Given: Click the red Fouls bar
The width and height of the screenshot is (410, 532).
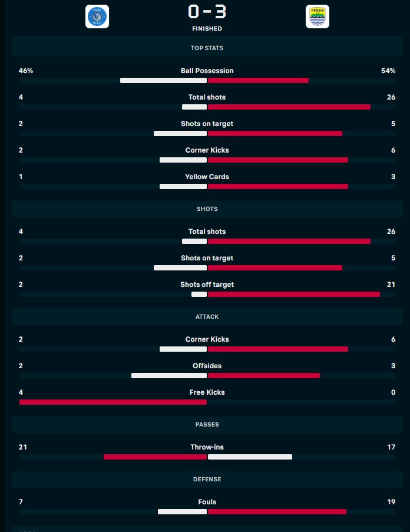Looking at the screenshot, I should [x=277, y=511].
